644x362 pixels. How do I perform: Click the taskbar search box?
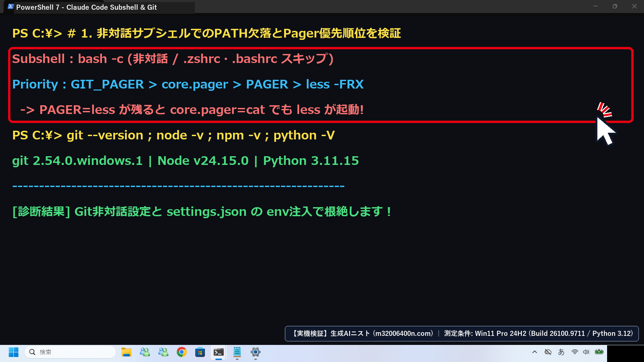(70, 352)
